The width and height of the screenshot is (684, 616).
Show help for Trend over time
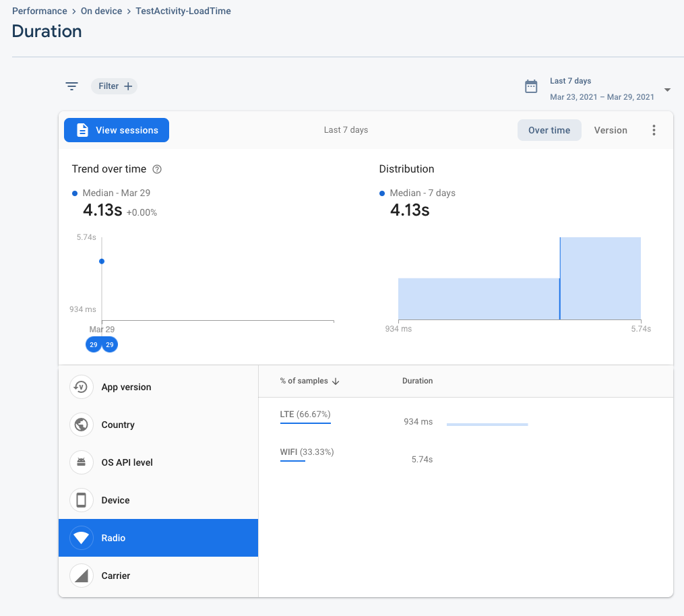[157, 169]
